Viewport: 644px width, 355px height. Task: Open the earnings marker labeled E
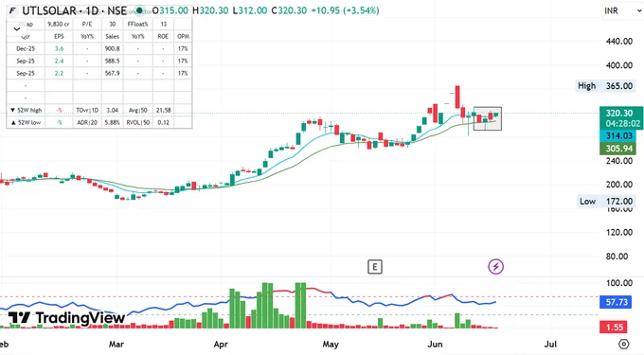click(375, 267)
